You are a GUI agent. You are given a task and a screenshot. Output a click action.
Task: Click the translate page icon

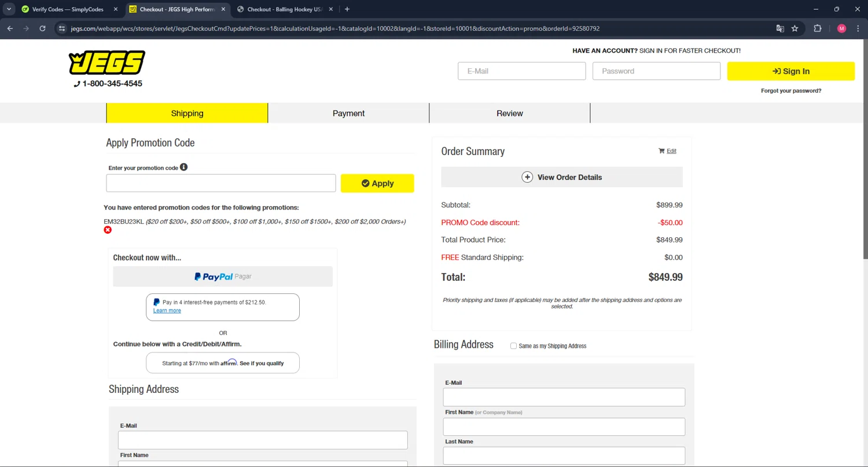point(780,28)
